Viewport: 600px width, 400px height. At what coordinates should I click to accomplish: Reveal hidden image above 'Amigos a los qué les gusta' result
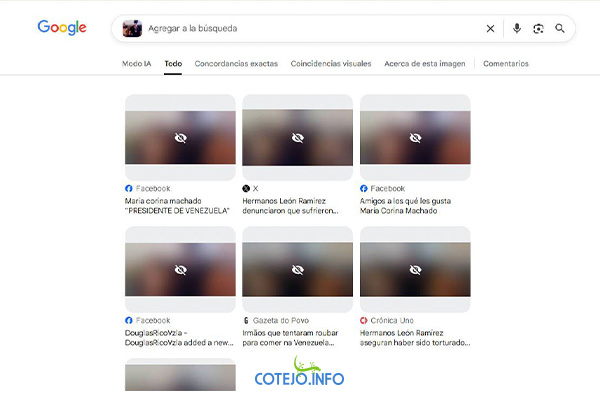coord(415,137)
